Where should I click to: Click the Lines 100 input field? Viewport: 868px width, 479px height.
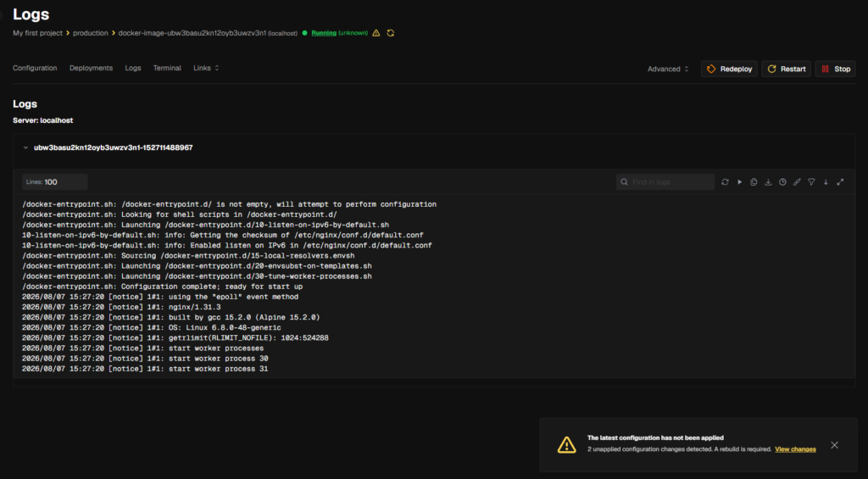click(55, 181)
